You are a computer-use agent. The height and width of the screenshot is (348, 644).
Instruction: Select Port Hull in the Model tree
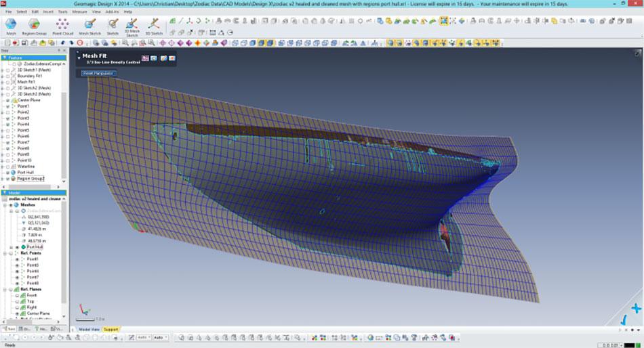36,247
